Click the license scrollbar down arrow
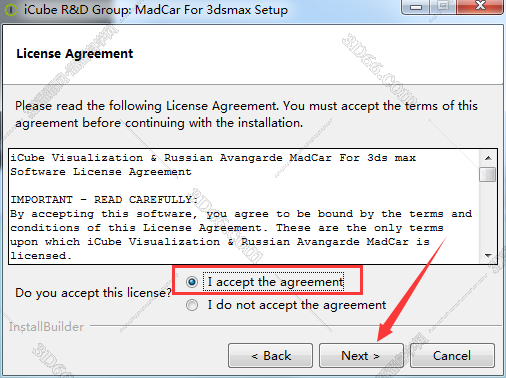Viewport: 506px width, 378px height. click(488, 256)
